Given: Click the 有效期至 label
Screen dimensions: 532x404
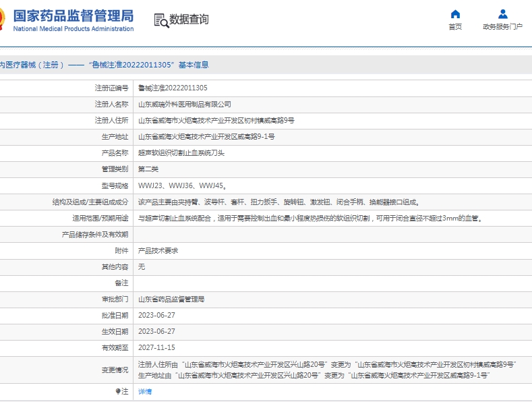Looking at the screenshot, I should pyautogui.click(x=115, y=347).
